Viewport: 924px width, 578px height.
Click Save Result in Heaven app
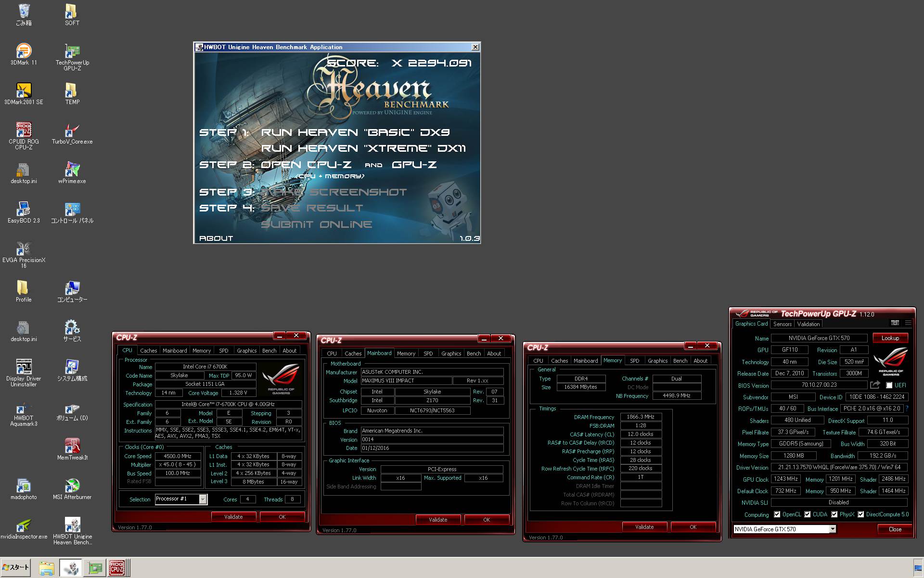point(312,208)
